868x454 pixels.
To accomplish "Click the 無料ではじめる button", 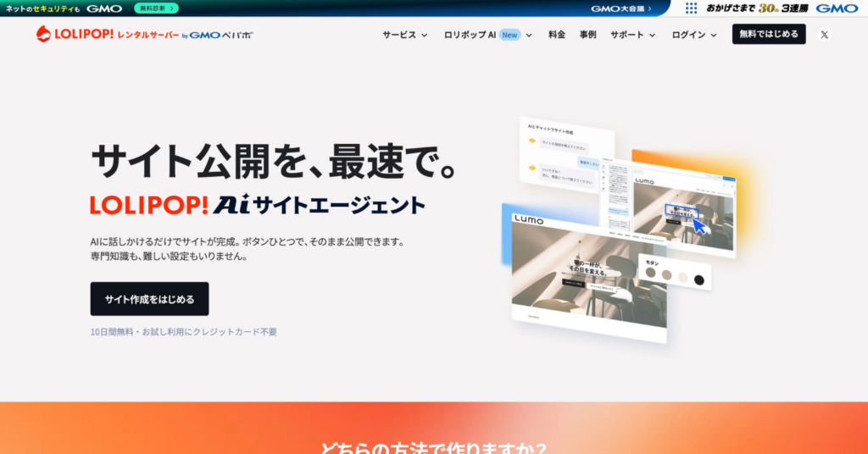I will tap(769, 34).
